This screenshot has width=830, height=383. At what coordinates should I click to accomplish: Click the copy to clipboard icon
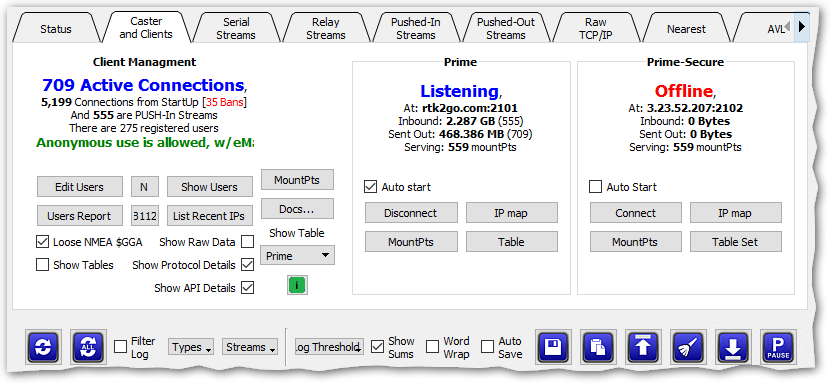pyautogui.click(x=598, y=348)
